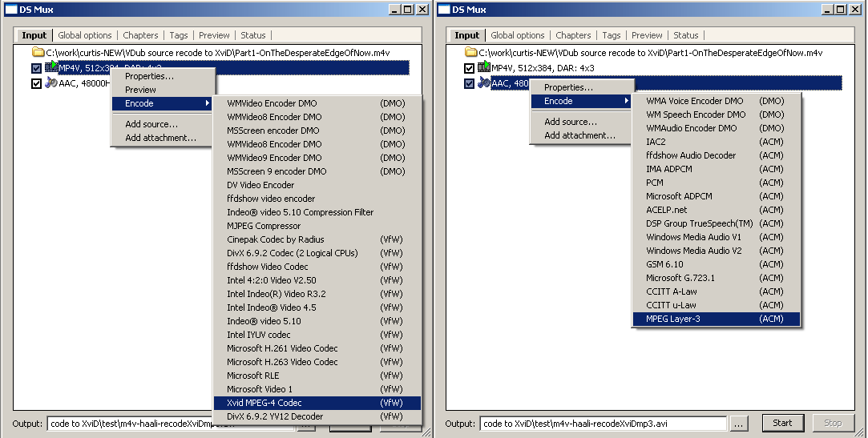Select the Input tab in left window
Image resolution: width=868 pixels, height=438 pixels.
tap(34, 35)
